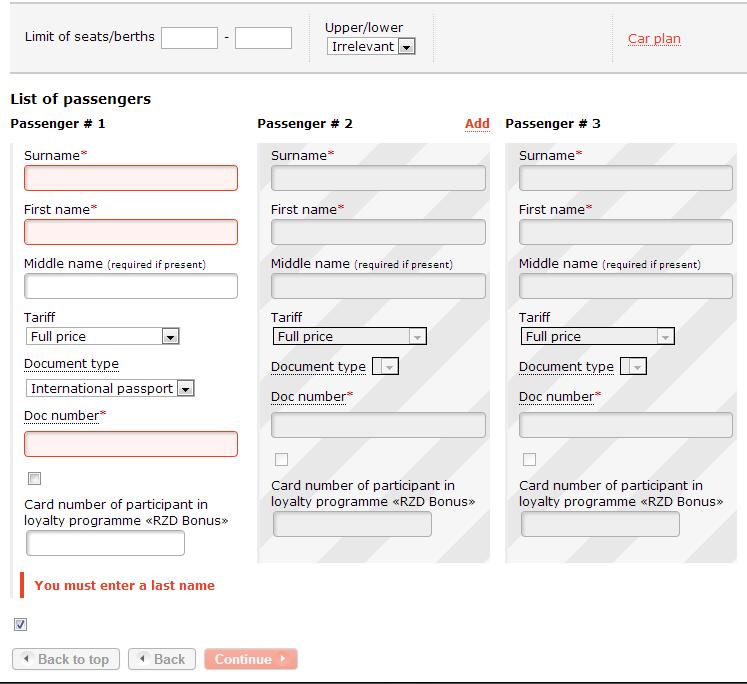747x684 pixels.
Task: Click the Back to top button
Action: (66, 659)
